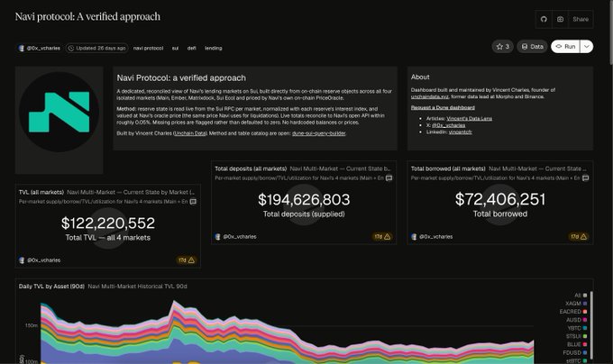The height and width of the screenshot is (364, 613).
Task: Open the TVL (all markets) card title
Action: tap(41, 192)
